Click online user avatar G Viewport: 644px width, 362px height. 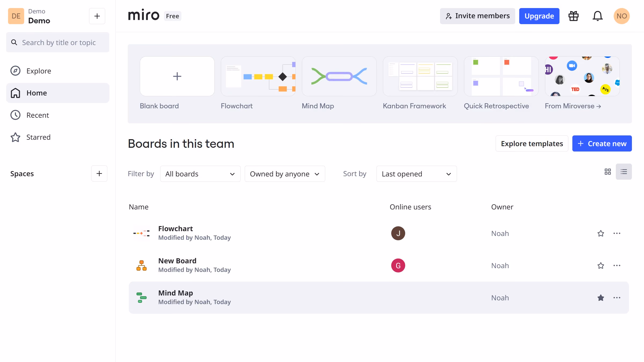(398, 265)
